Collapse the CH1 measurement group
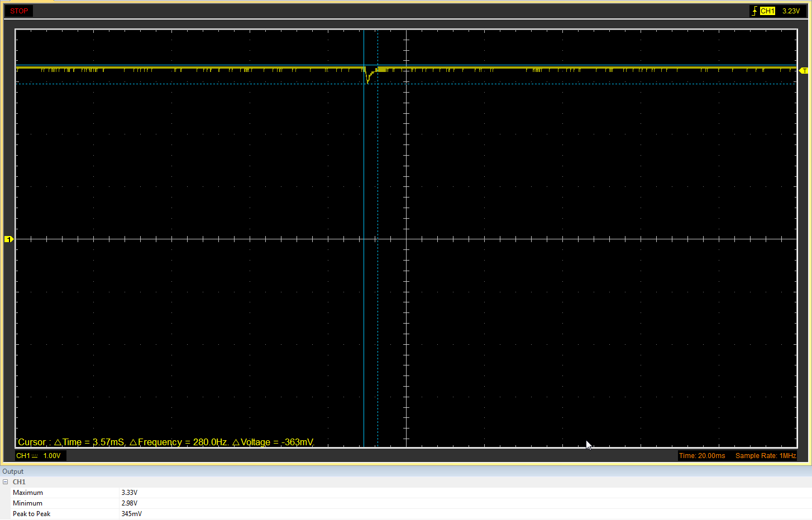812x520 pixels. pyautogui.click(x=6, y=482)
